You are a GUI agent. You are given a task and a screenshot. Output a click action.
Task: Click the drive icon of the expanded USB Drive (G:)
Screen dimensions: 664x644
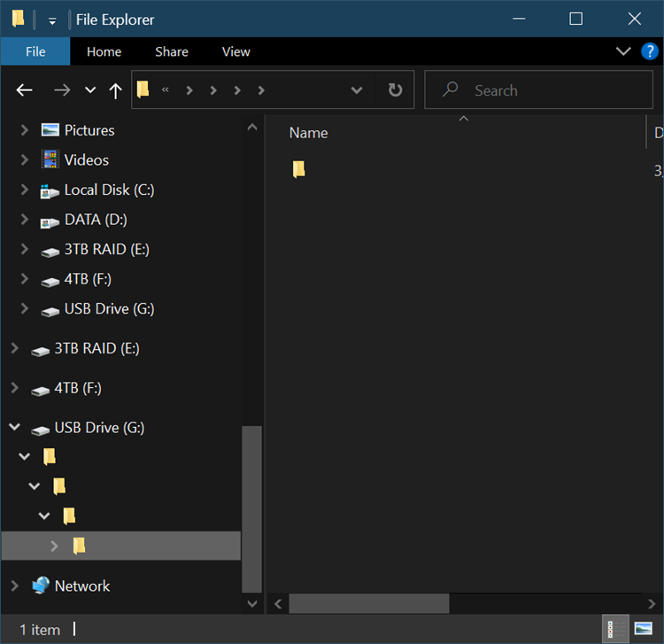pos(40,431)
